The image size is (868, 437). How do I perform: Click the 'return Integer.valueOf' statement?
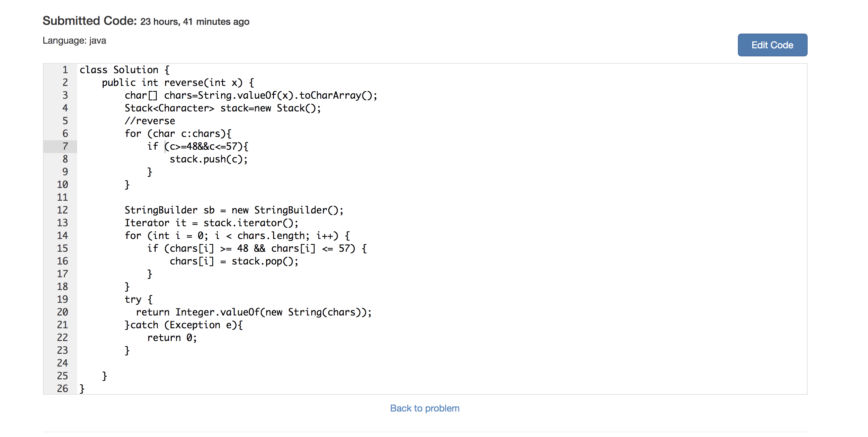254,312
